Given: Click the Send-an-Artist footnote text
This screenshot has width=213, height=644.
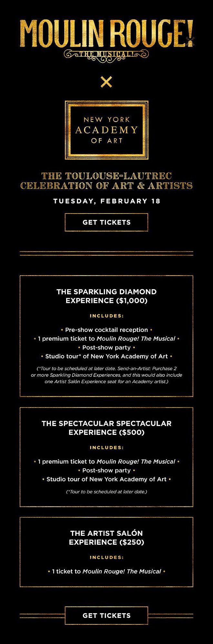Looking at the screenshot, I should pyautogui.click(x=107, y=375).
